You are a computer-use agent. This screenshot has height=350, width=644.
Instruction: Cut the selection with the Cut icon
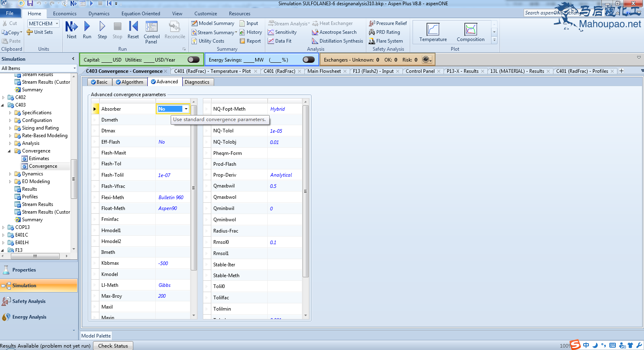(10, 23)
